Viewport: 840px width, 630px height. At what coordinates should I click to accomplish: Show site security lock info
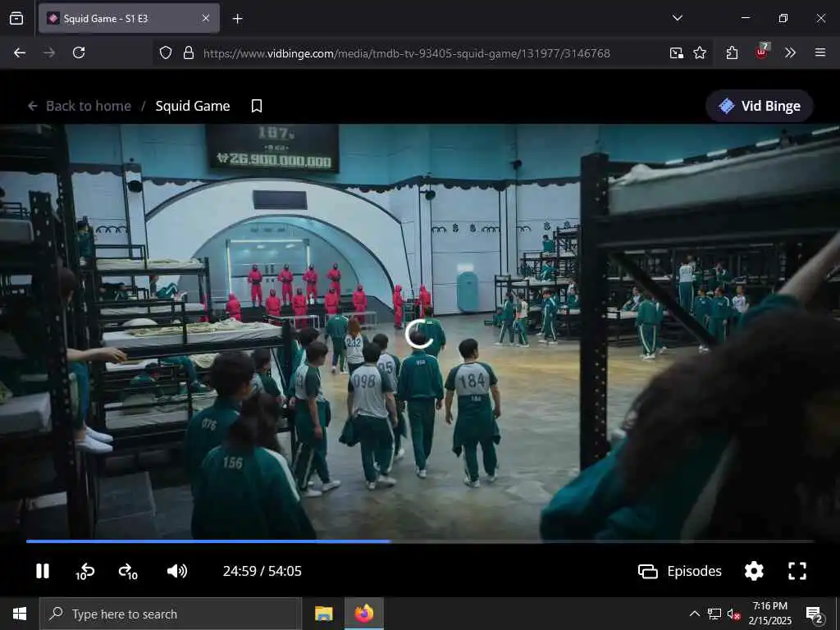(188, 52)
